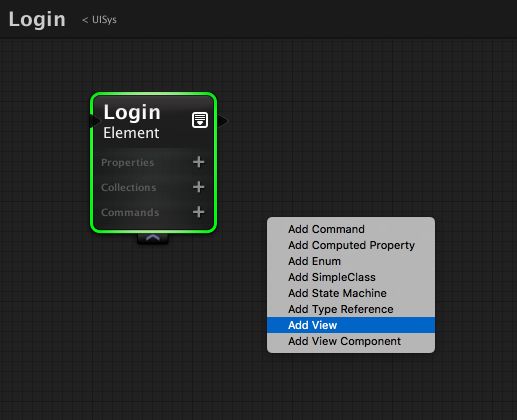
Task: Choose Add View Component from the menu
Action: point(351,341)
